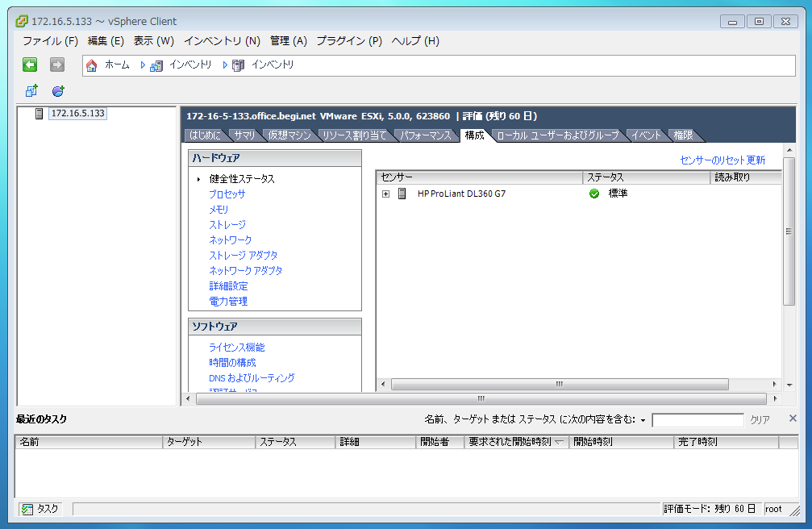Switch to the イベント tab
Screen dimensions: 812x529
(x=646, y=135)
